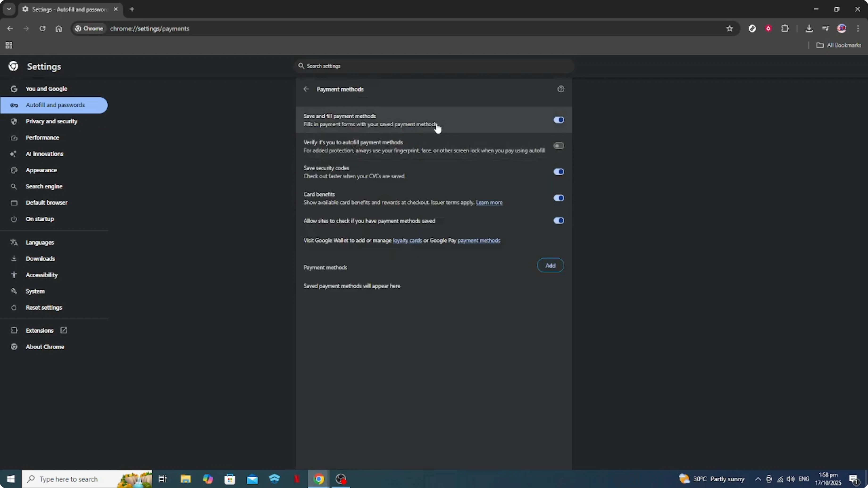Open Microsoft Store from taskbar
The width and height of the screenshot is (868, 488).
pos(230,479)
